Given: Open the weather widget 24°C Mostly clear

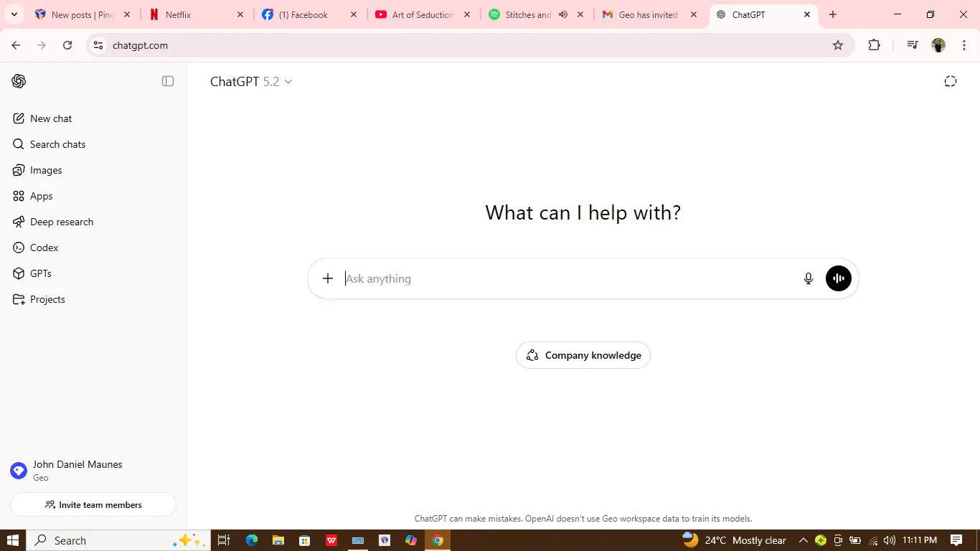Looking at the screenshot, I should click(x=734, y=540).
